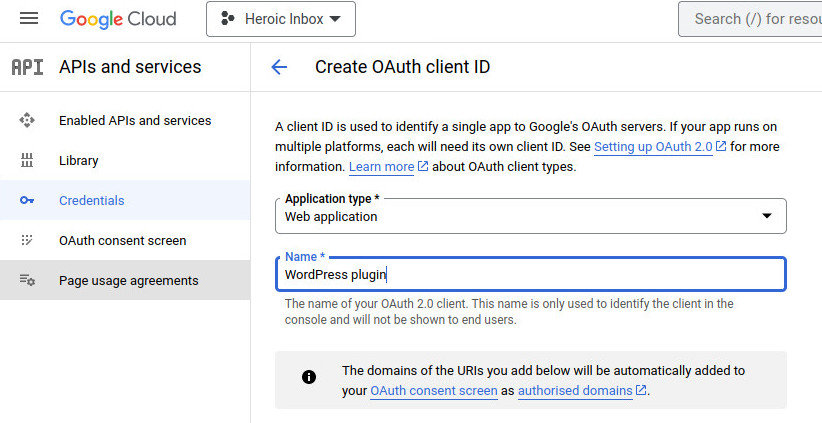Viewport: 822px width, 423px height.
Task: Open Enabled APIs and services
Action: pyautogui.click(x=125, y=121)
